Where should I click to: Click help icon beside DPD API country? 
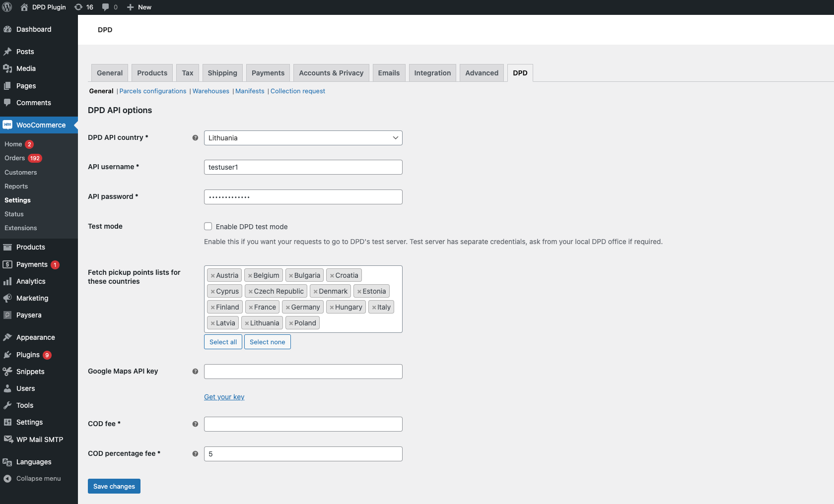coord(195,138)
